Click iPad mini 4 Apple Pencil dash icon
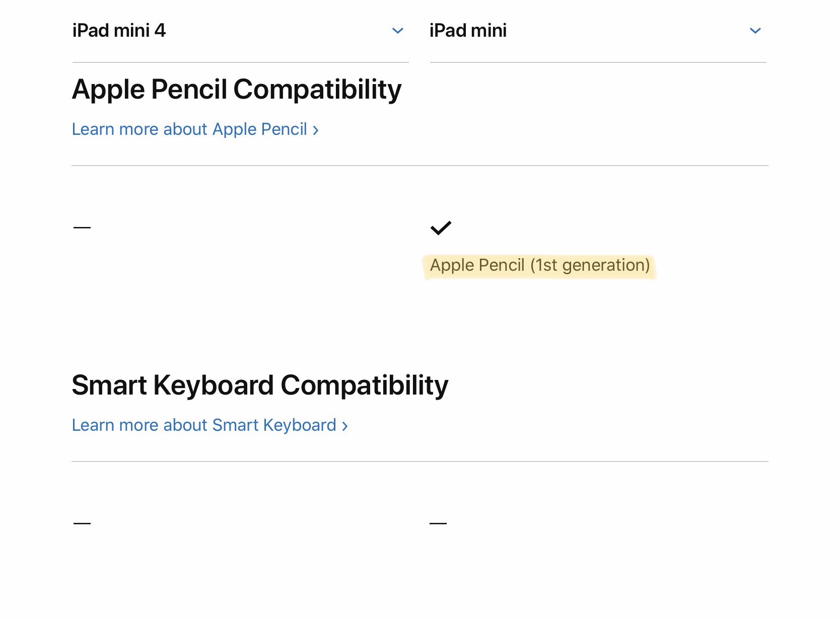840x620 pixels. click(82, 227)
